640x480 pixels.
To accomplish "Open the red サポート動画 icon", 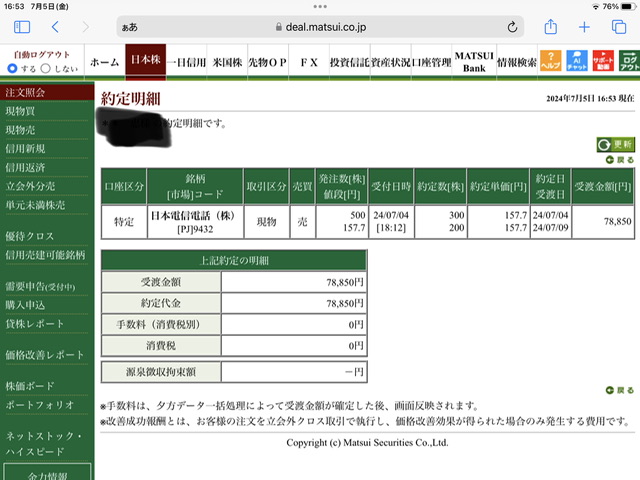I will (603, 61).
